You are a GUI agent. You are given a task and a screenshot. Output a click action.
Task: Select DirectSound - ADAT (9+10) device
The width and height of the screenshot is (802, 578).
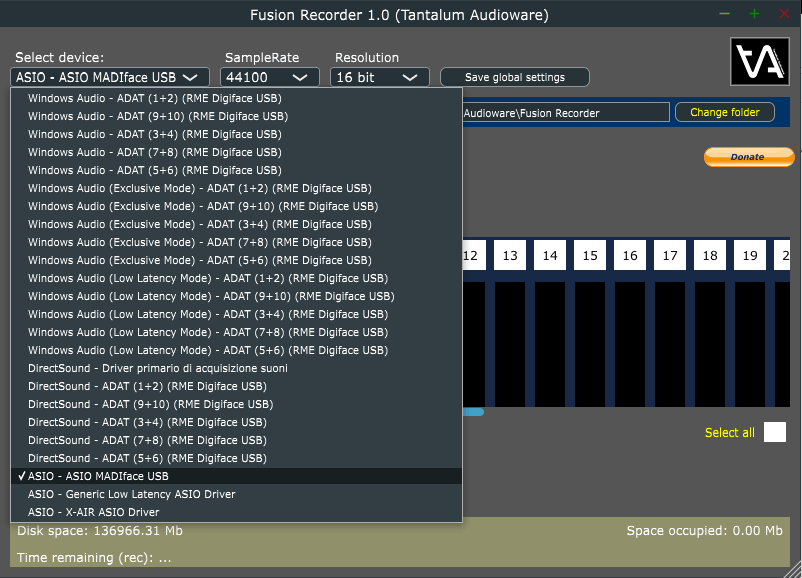[236, 404]
